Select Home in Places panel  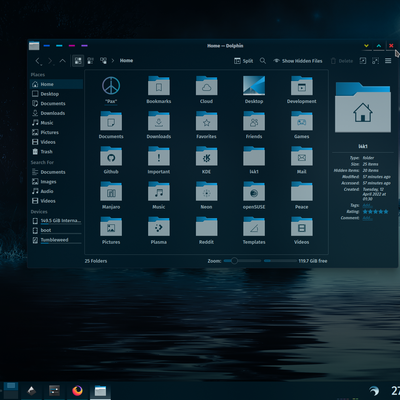[56, 84]
